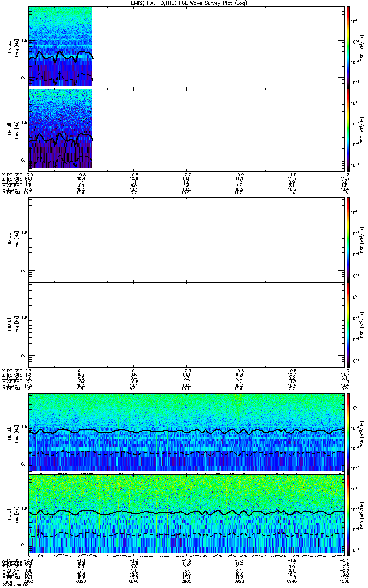This screenshot has width=368, height=588.
Task: Click R_RE_SM row label under THA panels
Action: 11,193
